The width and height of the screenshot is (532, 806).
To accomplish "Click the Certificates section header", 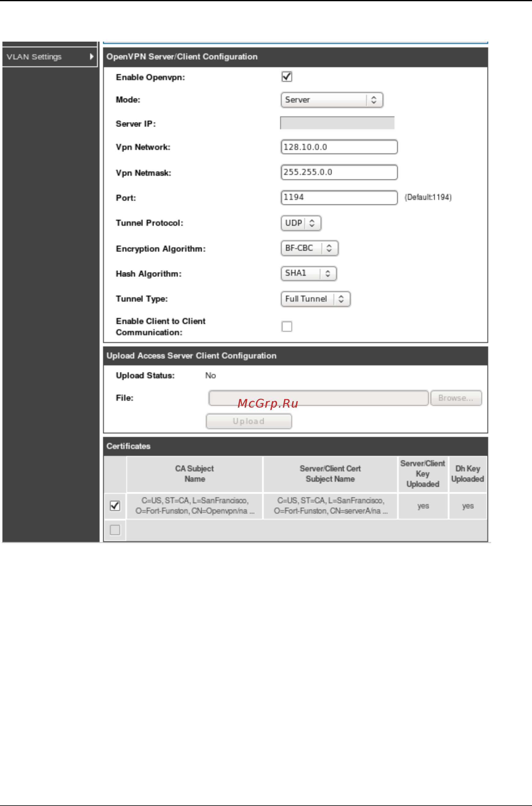I will click(x=295, y=446).
